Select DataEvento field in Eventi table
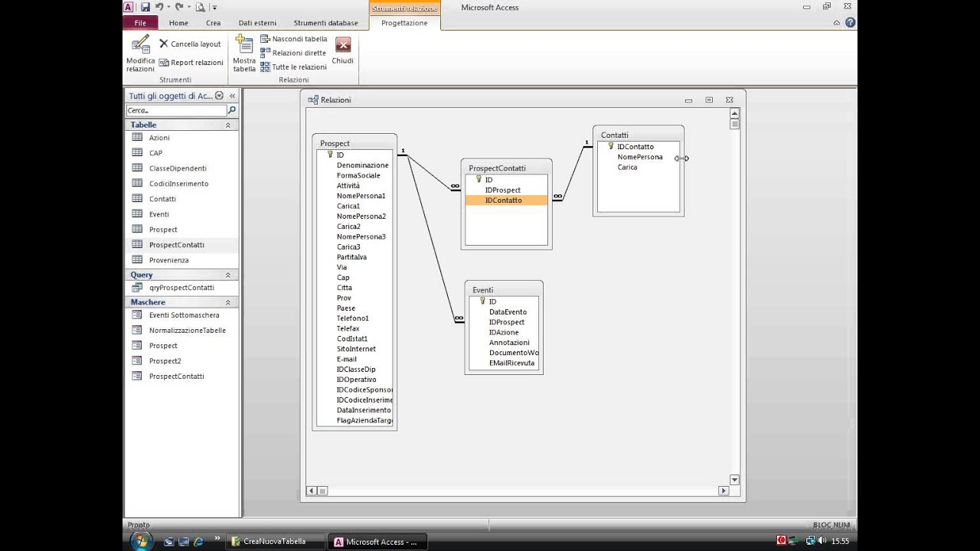The height and width of the screenshot is (551, 980). 508,311
